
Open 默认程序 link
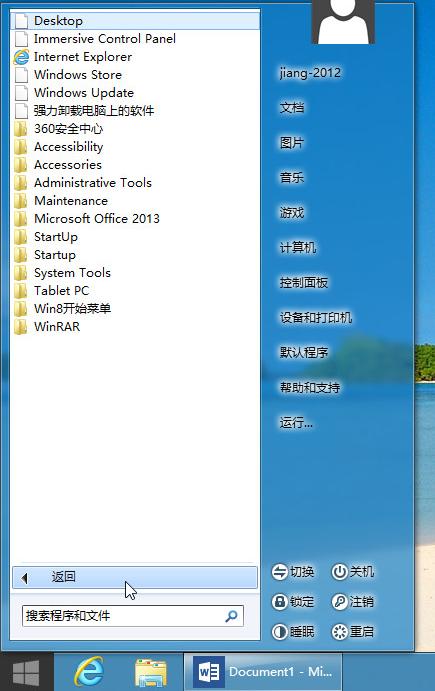(304, 353)
